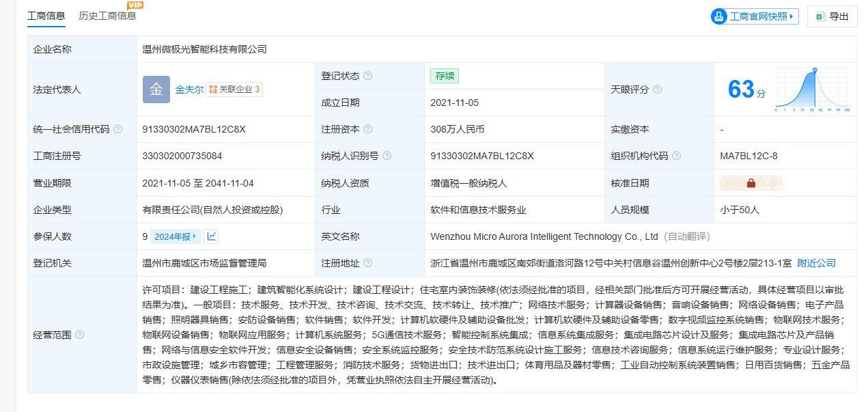The image size is (868, 412).
Task: Show help for 经营范围
Action: point(80,335)
